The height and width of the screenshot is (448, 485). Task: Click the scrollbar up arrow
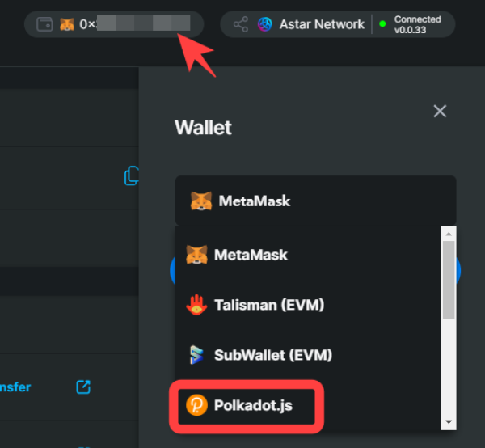tap(449, 234)
